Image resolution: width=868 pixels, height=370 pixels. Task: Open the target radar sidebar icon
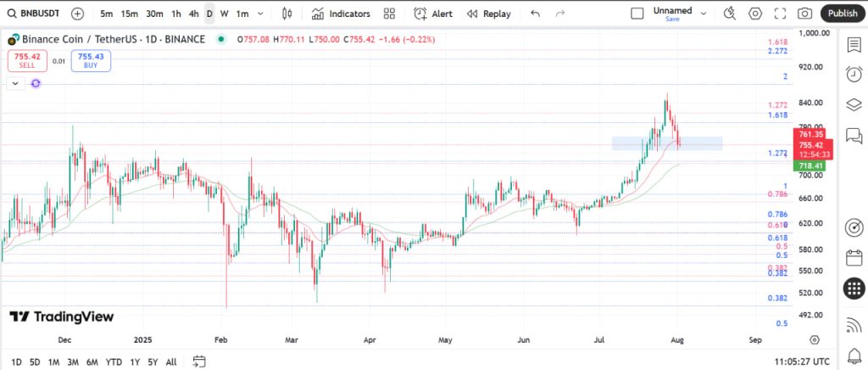pos(854,227)
